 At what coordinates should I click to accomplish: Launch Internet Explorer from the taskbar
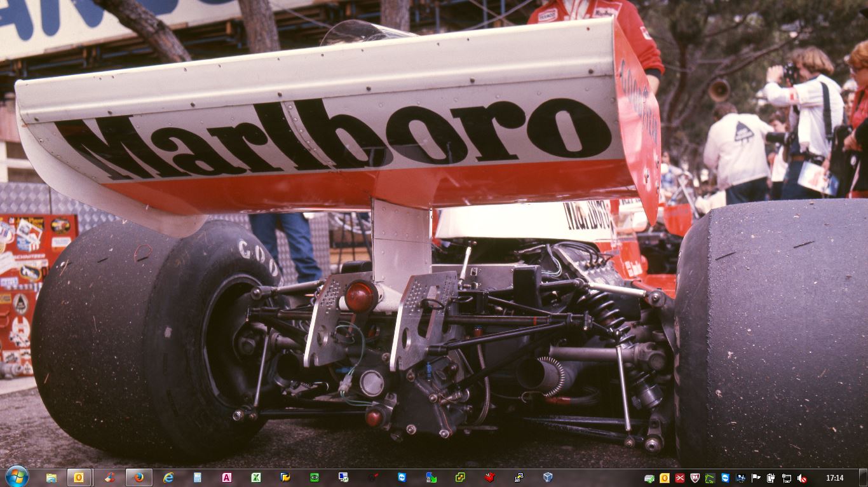[168, 477]
